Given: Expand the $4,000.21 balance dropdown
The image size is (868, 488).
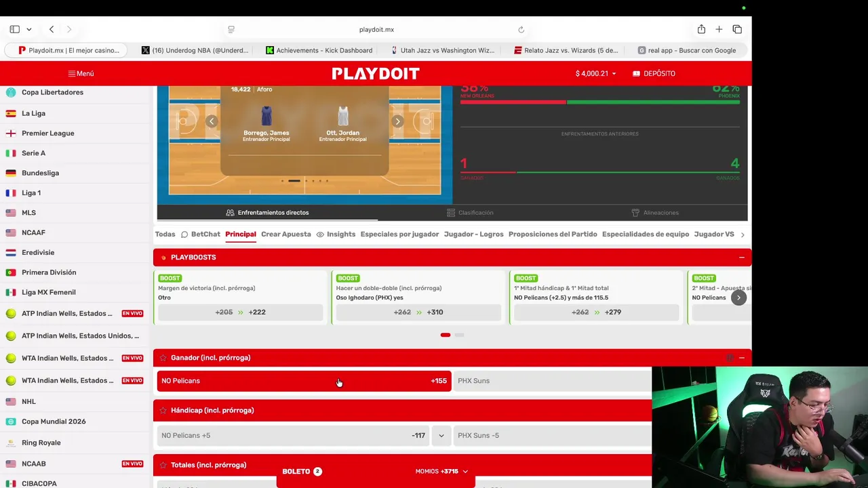Looking at the screenshot, I should tap(595, 73).
